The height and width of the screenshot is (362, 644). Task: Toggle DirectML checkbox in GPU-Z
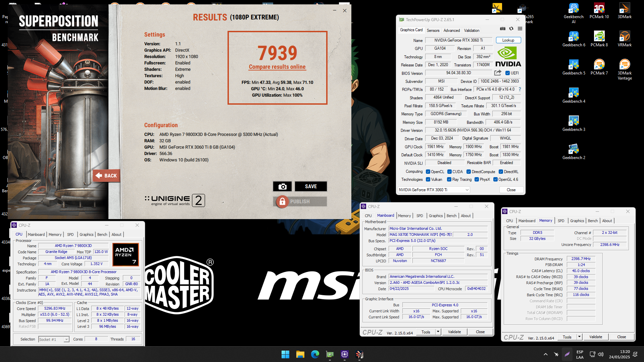pyautogui.click(x=501, y=172)
